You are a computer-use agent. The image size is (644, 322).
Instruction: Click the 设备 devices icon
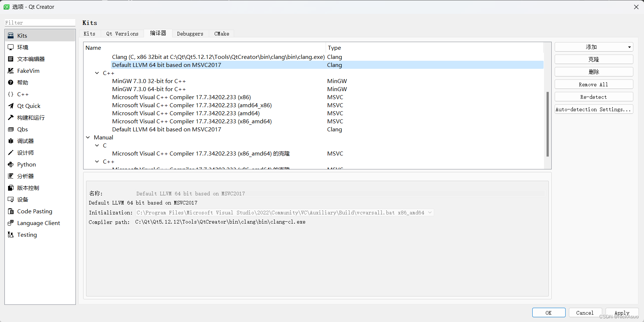tap(11, 199)
